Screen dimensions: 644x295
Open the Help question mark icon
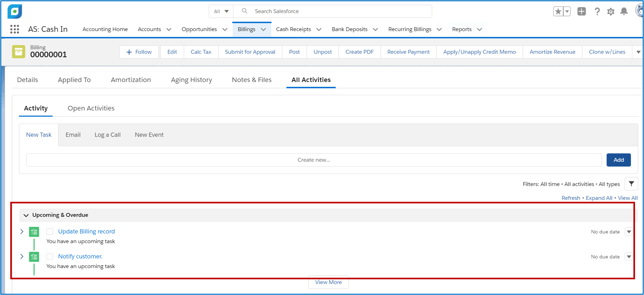coord(597,12)
